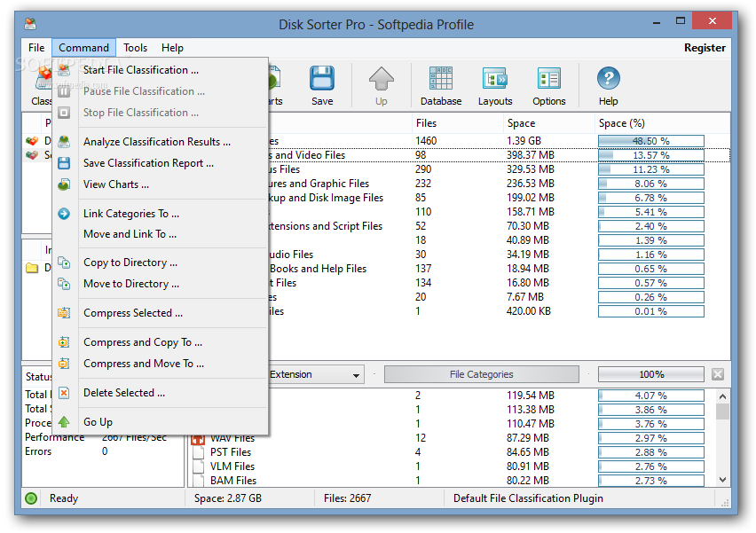Choose Compress and Copy To entry
756x533 pixels.
coord(160,342)
